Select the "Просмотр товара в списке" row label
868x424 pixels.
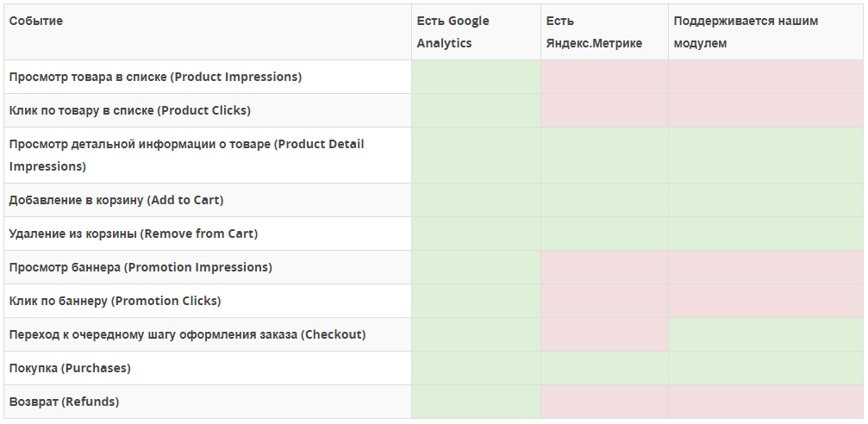[155, 77]
